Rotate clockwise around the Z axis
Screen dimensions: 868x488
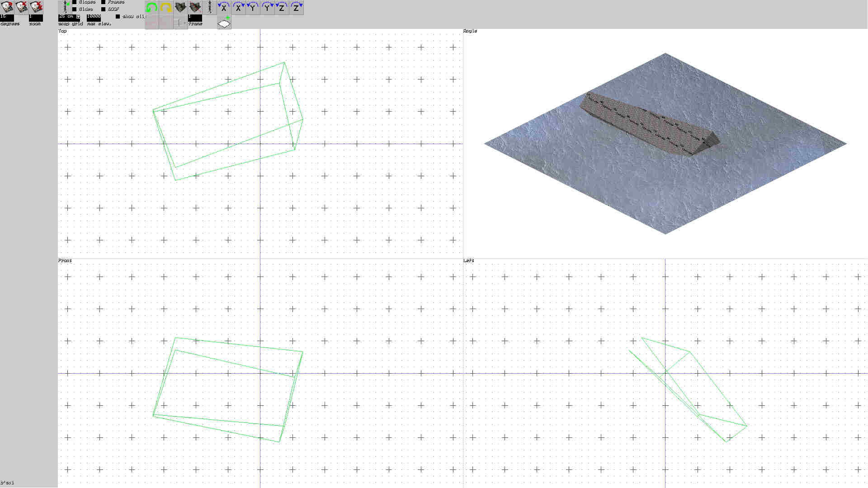(x=297, y=7)
